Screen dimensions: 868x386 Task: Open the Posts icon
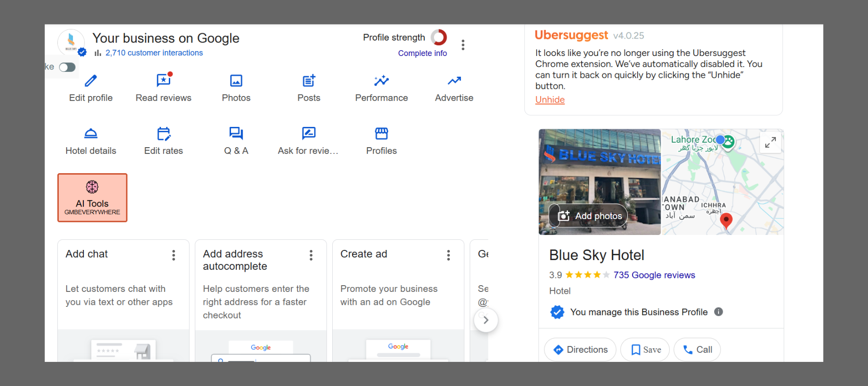point(309,81)
